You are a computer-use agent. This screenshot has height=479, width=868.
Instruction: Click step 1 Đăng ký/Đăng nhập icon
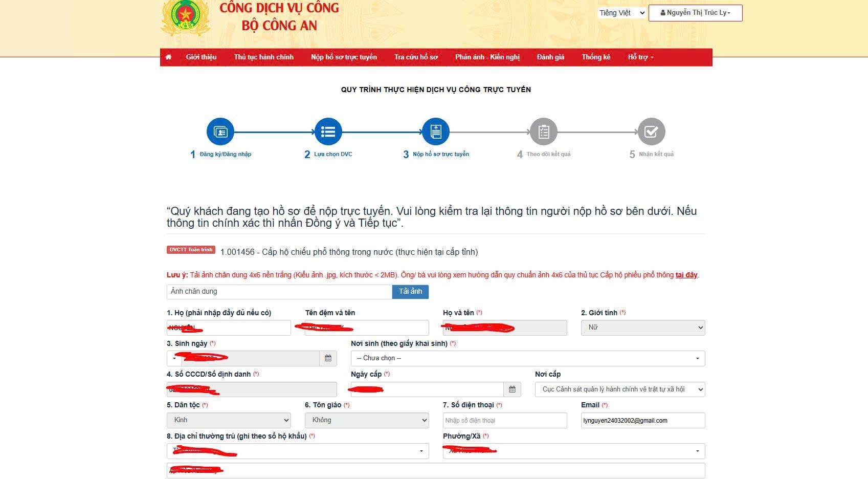tap(220, 131)
